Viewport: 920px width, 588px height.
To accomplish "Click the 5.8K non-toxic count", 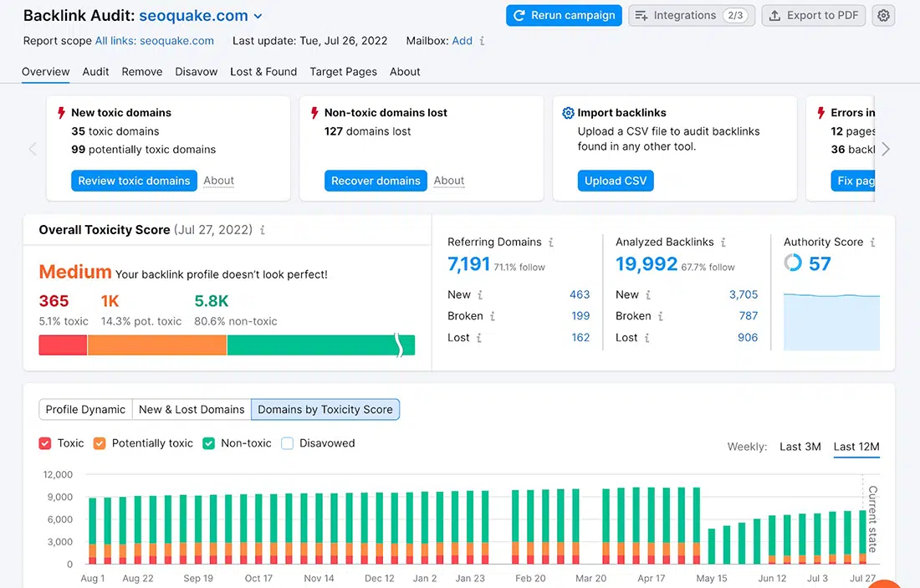I will click(212, 302).
